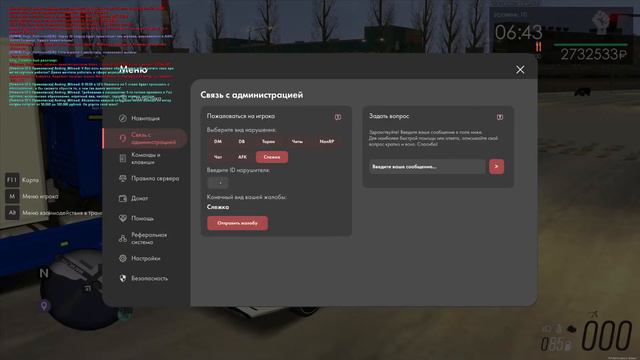Send the question with arrow button

(x=496, y=167)
